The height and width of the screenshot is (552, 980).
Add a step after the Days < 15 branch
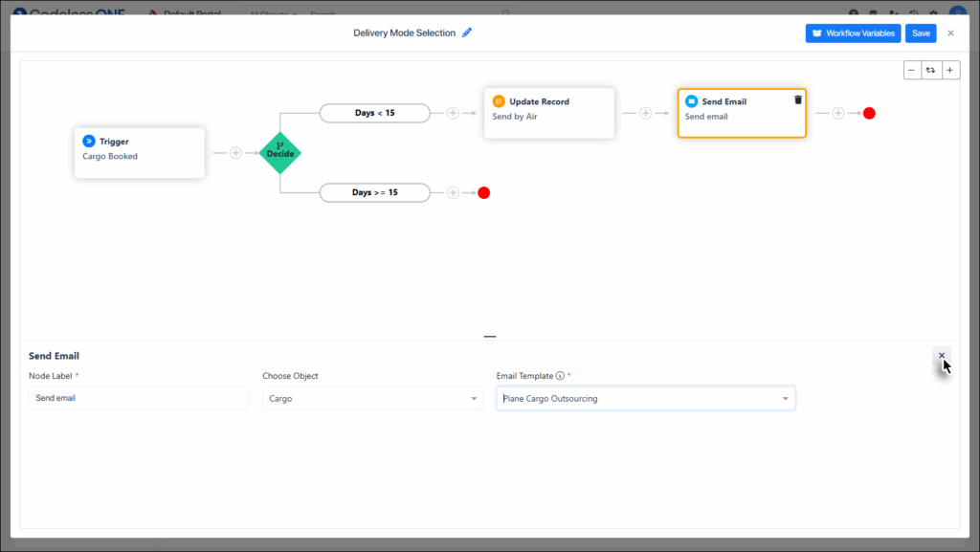click(x=453, y=113)
